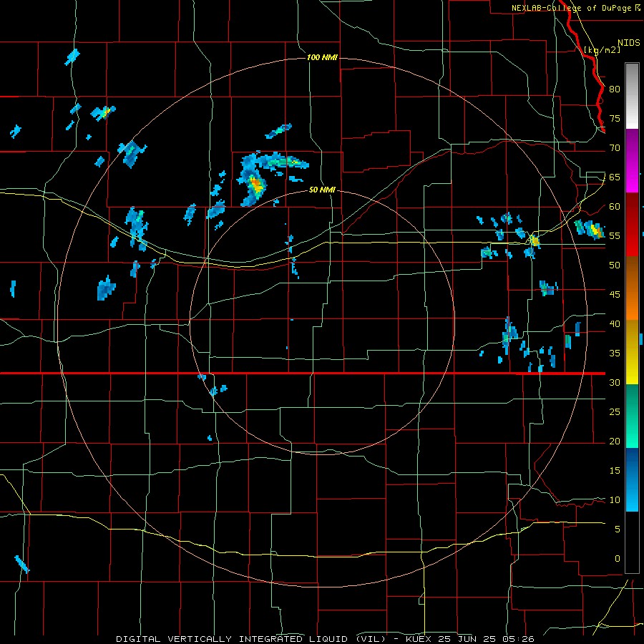Click the orange-cored storm cell above the 50 NMI label
The height and width of the screenshot is (644, 644).
tap(256, 185)
